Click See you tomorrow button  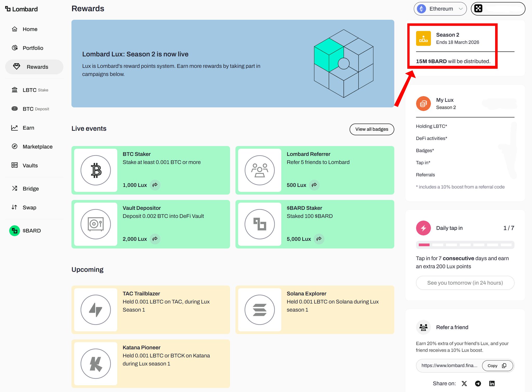(x=465, y=283)
